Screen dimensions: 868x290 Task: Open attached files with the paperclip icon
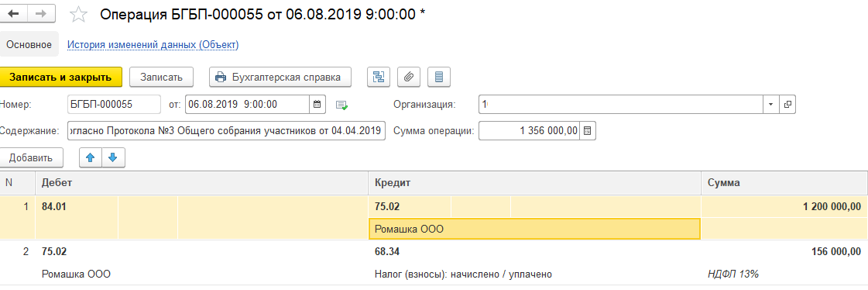tap(409, 77)
